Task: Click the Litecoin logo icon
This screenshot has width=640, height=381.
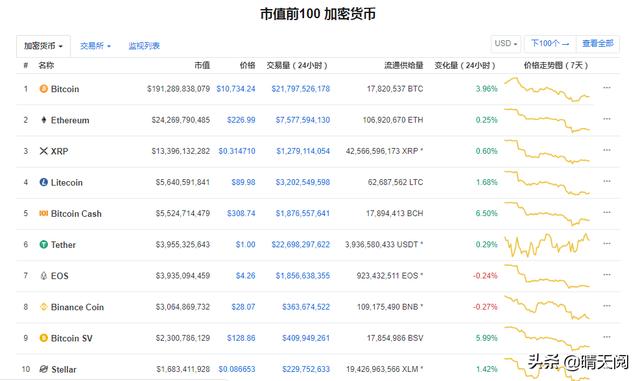Action: (43, 182)
